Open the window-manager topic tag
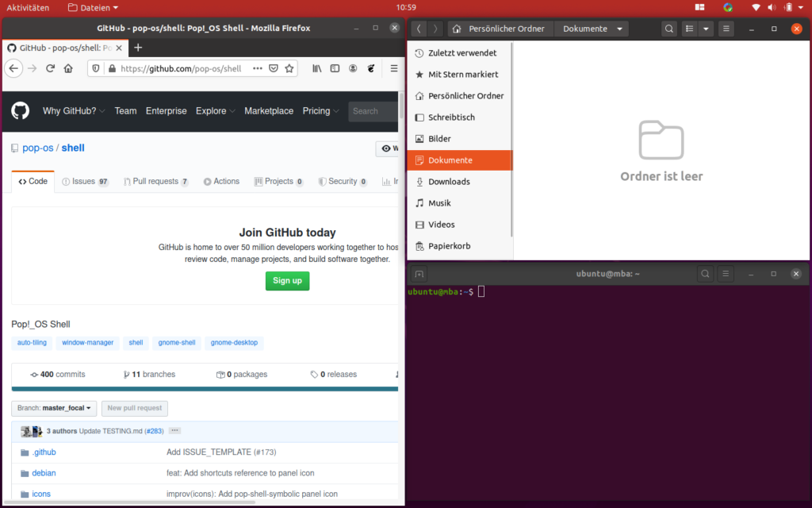 pyautogui.click(x=87, y=343)
